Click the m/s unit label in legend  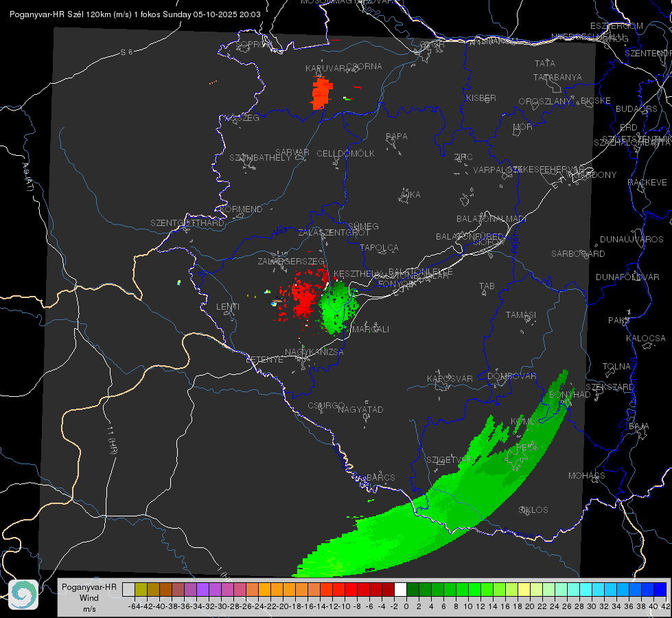(x=89, y=609)
